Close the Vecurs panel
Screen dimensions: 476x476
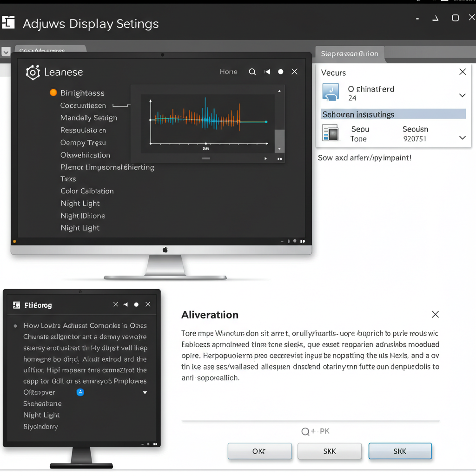[x=463, y=72]
